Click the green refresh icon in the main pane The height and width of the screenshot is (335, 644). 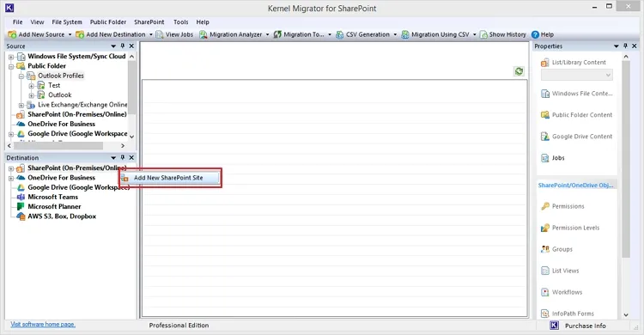(519, 71)
